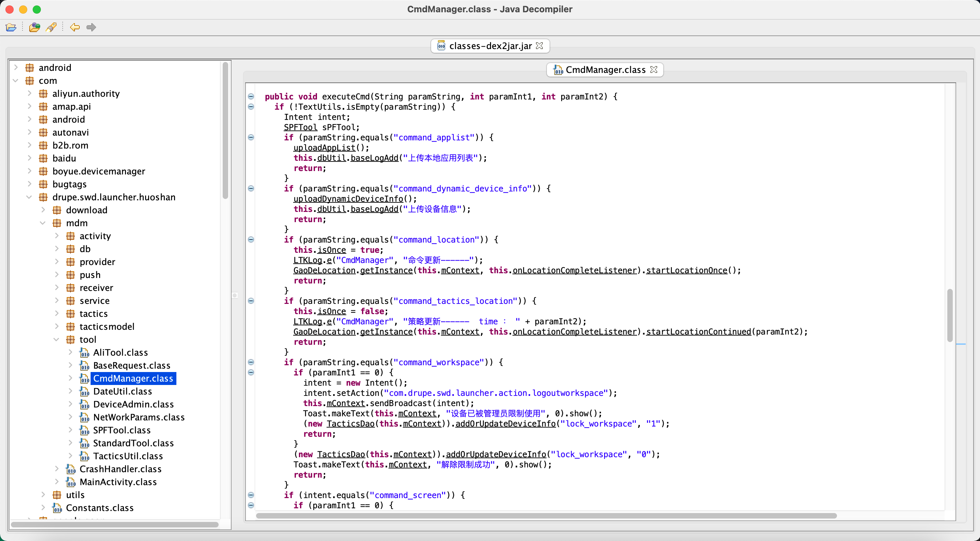Click the DeviceAdmin.class file icon

click(x=84, y=404)
